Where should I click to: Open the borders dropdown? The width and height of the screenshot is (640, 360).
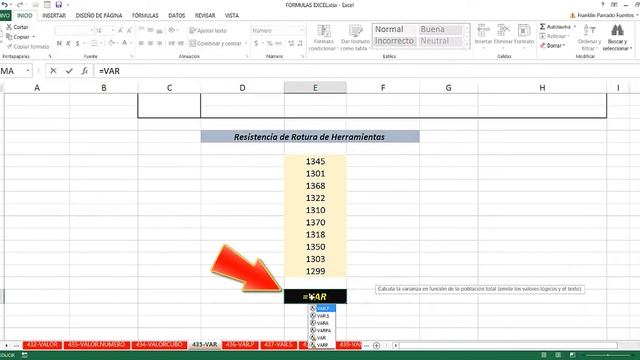click(100, 43)
